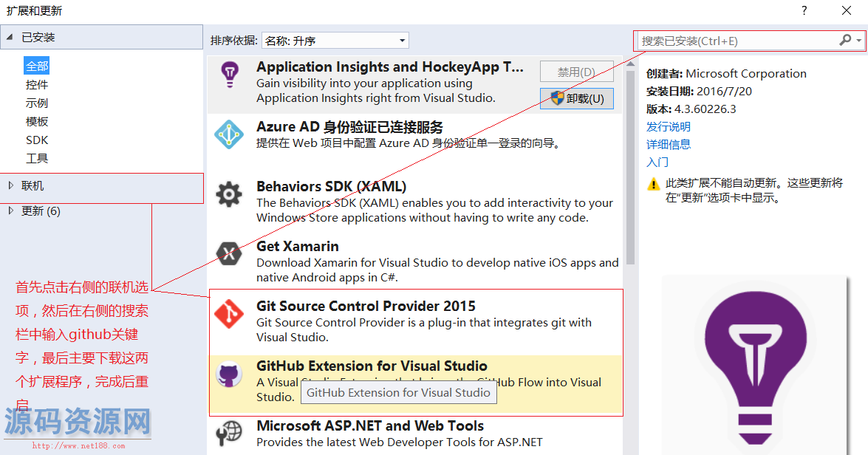Click the 安装日期: 2016/7/20 text
The height and width of the screenshot is (455, 868).
pos(699,92)
